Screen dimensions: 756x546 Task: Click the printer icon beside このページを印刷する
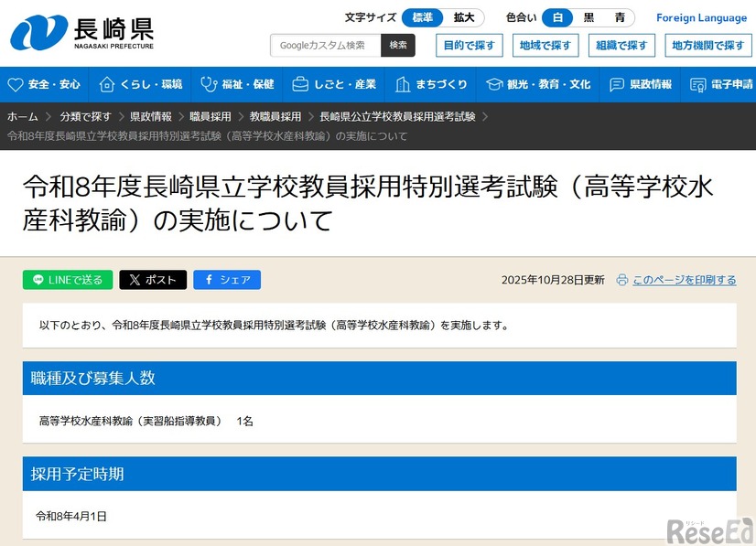622,279
